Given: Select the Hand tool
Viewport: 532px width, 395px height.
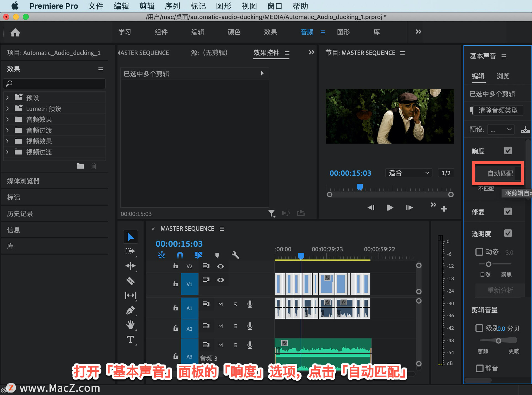Looking at the screenshot, I should [131, 325].
